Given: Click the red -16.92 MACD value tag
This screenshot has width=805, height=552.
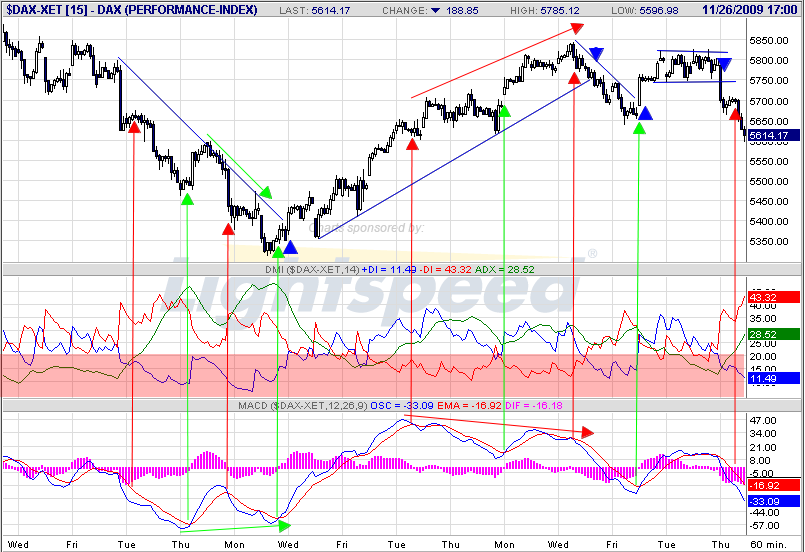Looking at the screenshot, I should pos(774,485).
